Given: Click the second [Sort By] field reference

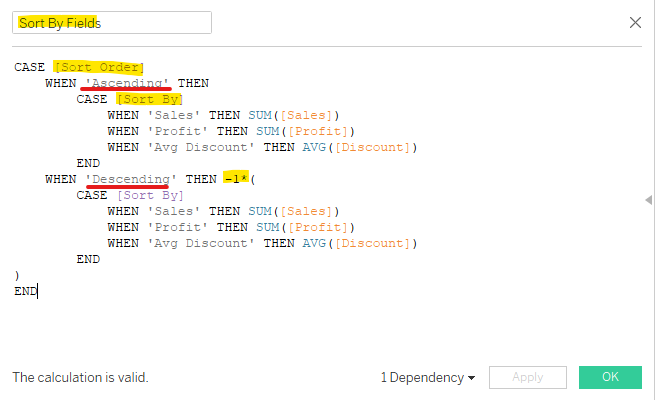Looking at the screenshot, I should tap(149, 195).
